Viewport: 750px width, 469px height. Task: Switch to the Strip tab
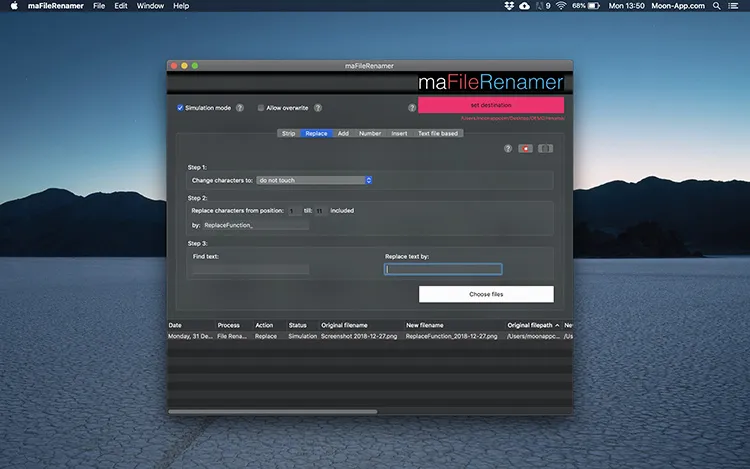(288, 133)
